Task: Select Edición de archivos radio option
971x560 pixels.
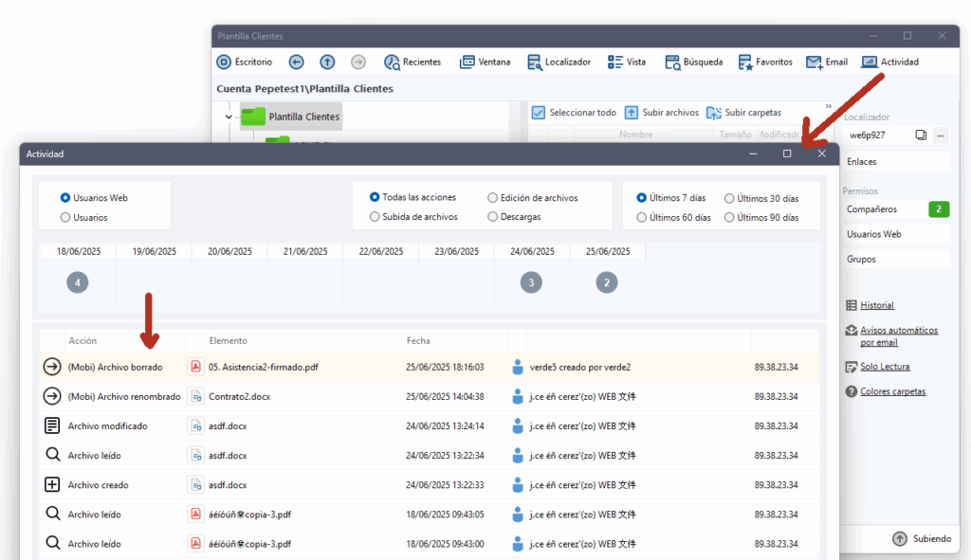Action: point(492,197)
